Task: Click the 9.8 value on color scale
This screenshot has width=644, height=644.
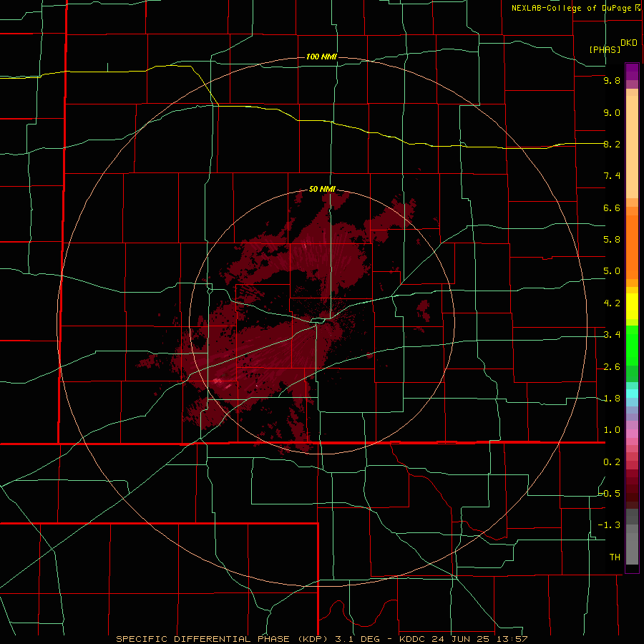Action: [x=612, y=81]
